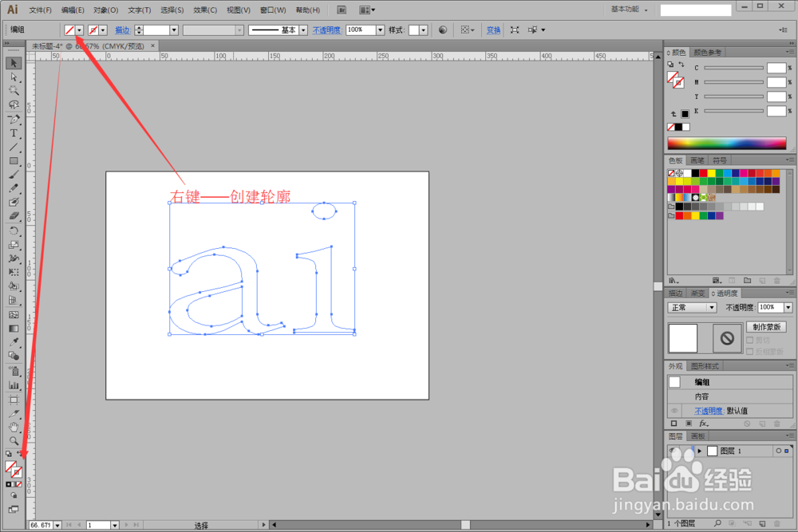Viewport: 798px width, 532px height.
Task: Click the fx icon in Appearance panel
Action: [x=703, y=424]
